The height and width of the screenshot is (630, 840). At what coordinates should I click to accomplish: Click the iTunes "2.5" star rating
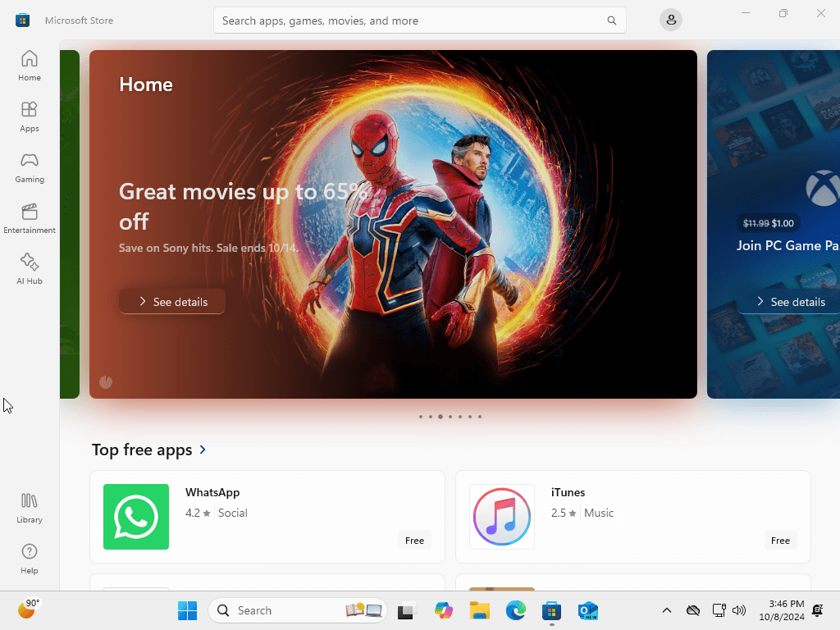[x=564, y=513]
